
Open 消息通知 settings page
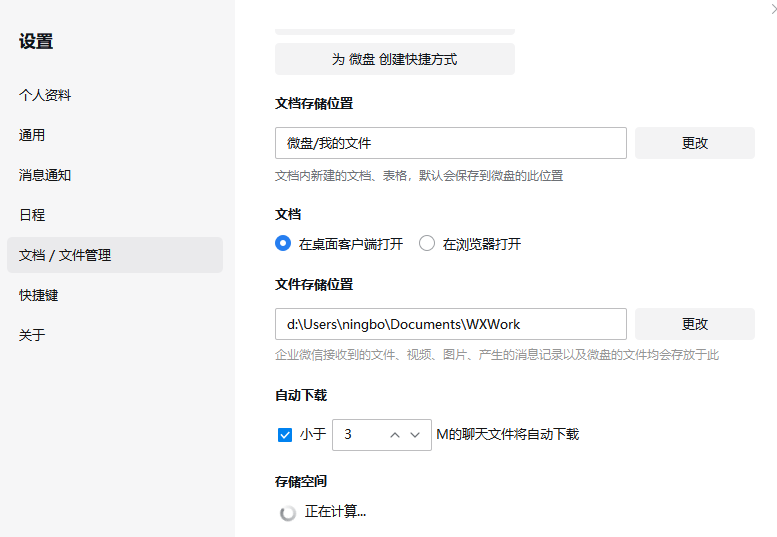45,175
